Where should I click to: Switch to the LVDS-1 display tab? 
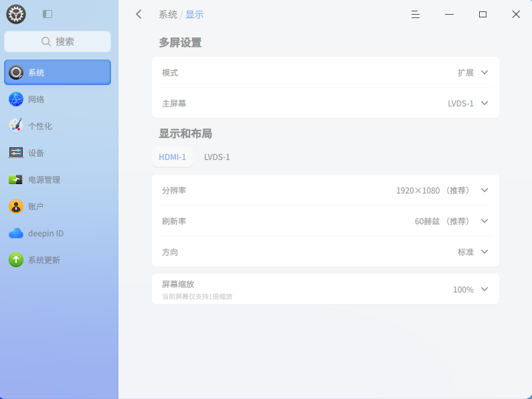pyautogui.click(x=217, y=157)
